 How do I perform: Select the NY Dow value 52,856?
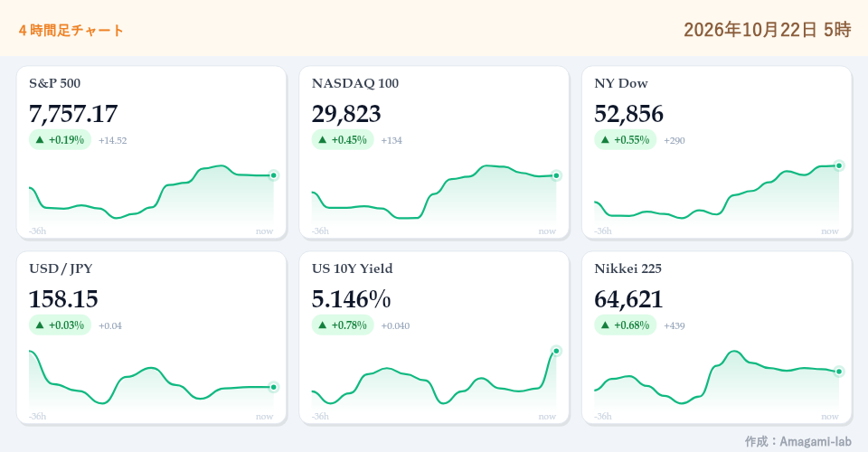pos(629,114)
